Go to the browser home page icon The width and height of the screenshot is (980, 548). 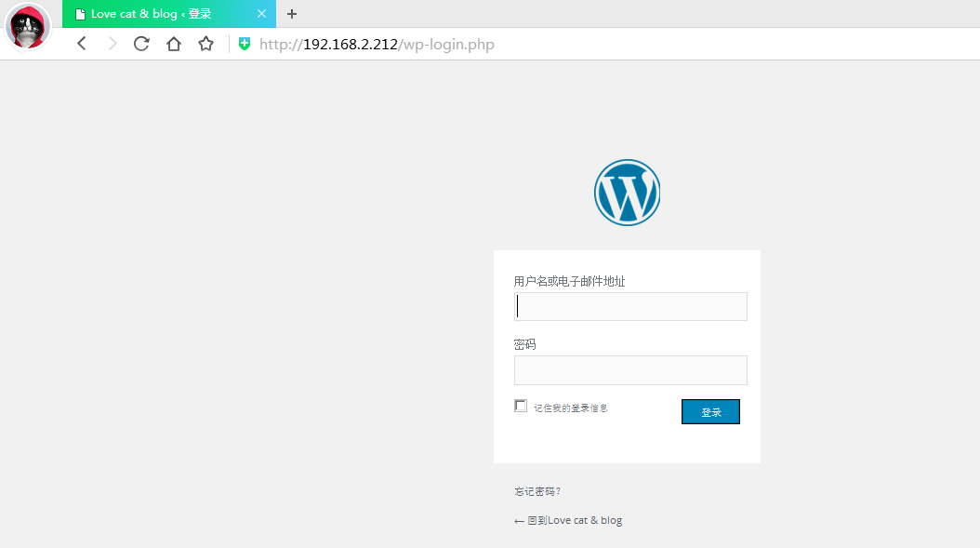point(174,44)
